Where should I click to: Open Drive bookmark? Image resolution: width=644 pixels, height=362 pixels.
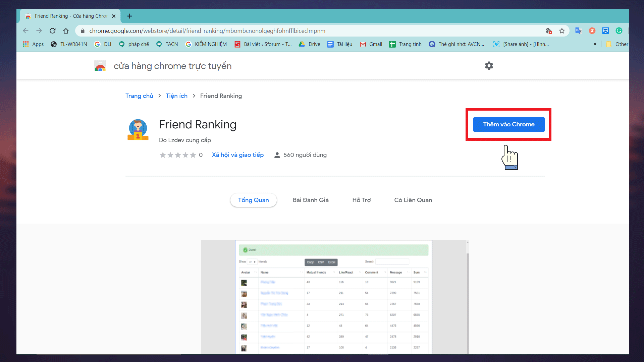pos(310,44)
